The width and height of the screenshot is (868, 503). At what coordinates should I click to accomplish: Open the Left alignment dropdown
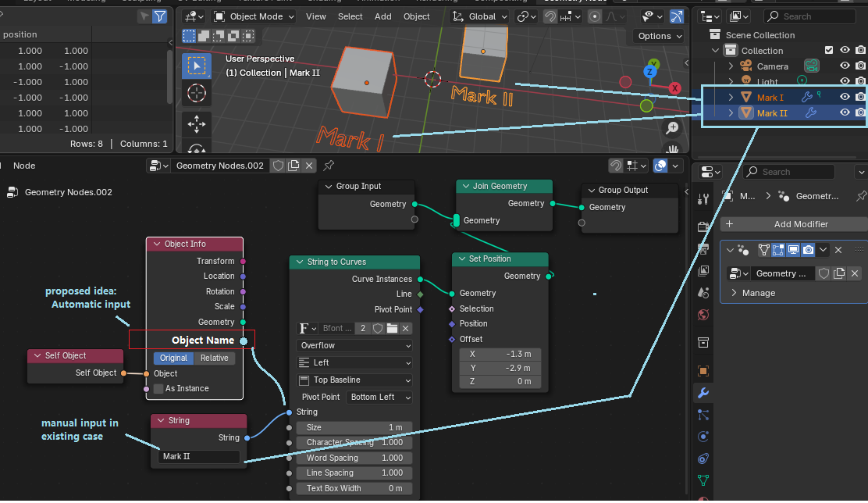(354, 363)
